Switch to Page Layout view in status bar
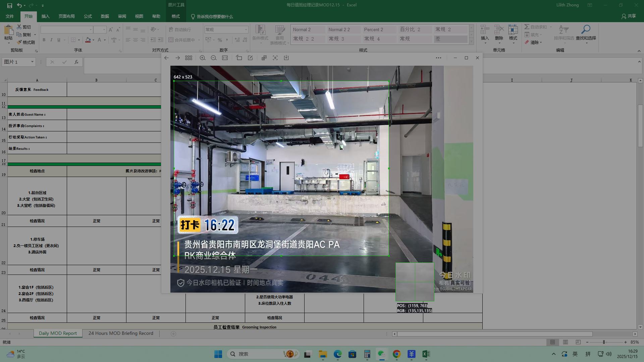The width and height of the screenshot is (644, 362). pyautogui.click(x=566, y=342)
